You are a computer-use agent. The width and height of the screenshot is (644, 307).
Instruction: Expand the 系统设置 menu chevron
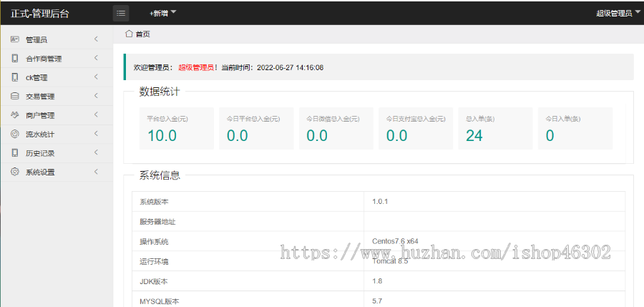96,171
